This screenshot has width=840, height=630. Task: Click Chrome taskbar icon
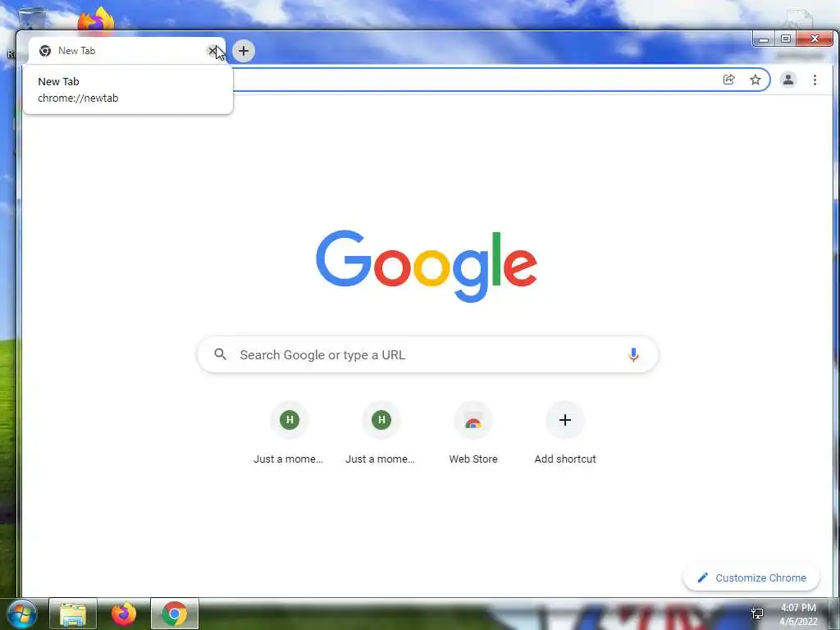[175, 614]
